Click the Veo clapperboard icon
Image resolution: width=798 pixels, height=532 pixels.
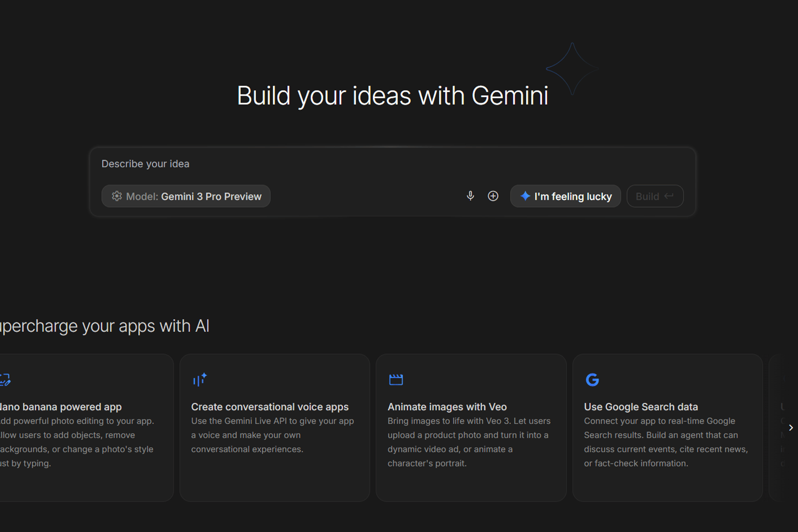click(396, 380)
